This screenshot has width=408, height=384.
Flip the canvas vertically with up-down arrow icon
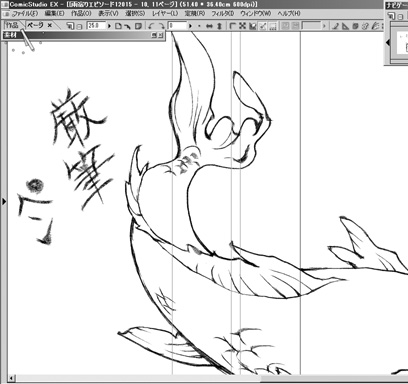[219, 26]
